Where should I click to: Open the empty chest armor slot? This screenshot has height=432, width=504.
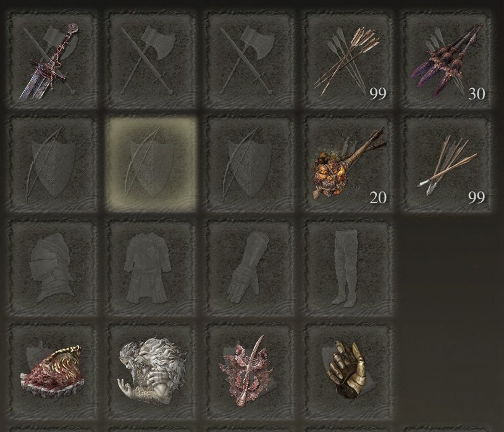pyautogui.click(x=151, y=268)
